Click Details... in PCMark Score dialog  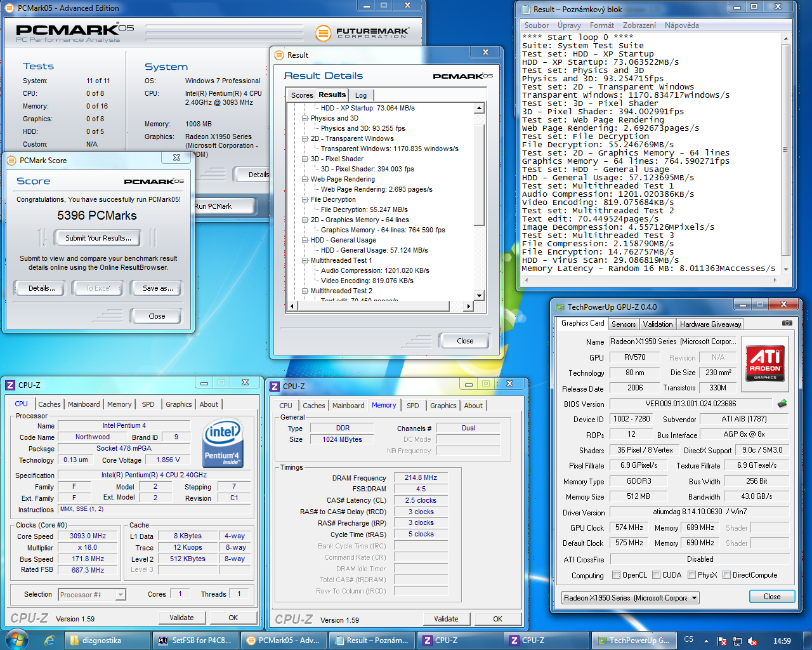(41, 288)
